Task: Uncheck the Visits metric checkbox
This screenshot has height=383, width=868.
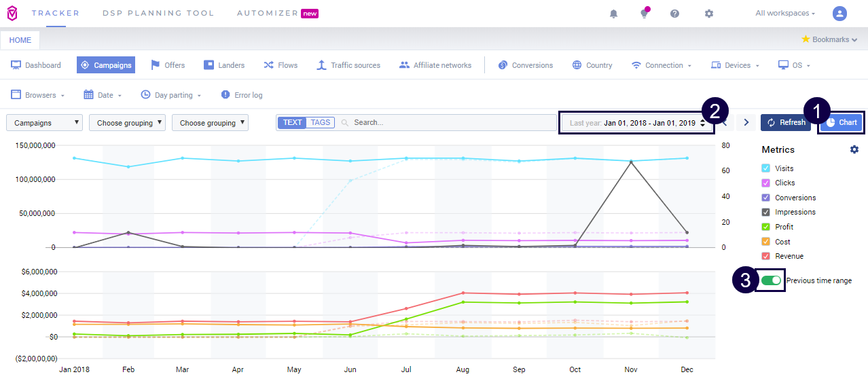Action: coord(766,168)
